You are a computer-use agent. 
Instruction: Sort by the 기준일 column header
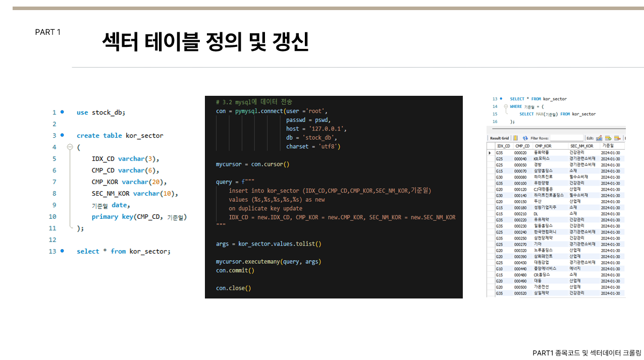point(612,146)
